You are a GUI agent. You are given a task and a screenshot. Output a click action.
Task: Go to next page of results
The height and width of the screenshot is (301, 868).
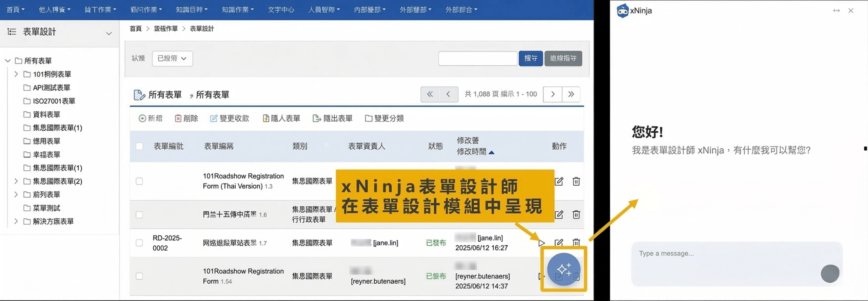tap(553, 94)
